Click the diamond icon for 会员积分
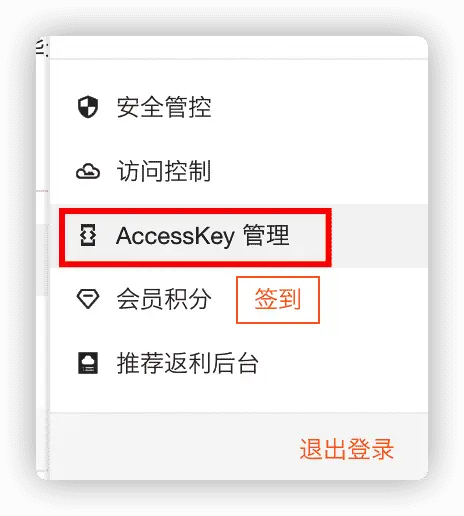This screenshot has height=516, width=464. [88, 299]
